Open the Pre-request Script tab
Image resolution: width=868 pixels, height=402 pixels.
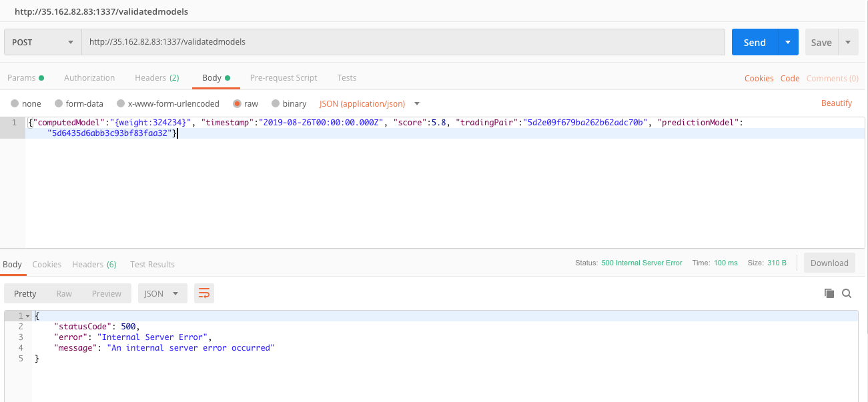[x=284, y=78]
